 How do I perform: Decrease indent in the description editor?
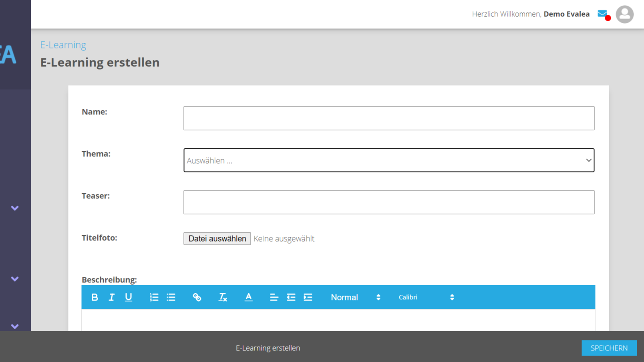[x=291, y=297]
